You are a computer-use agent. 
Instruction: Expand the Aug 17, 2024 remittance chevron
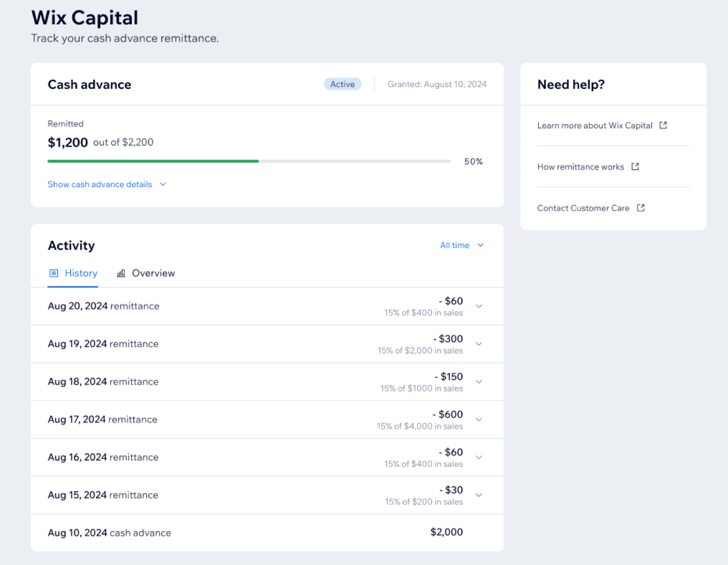pos(479,419)
